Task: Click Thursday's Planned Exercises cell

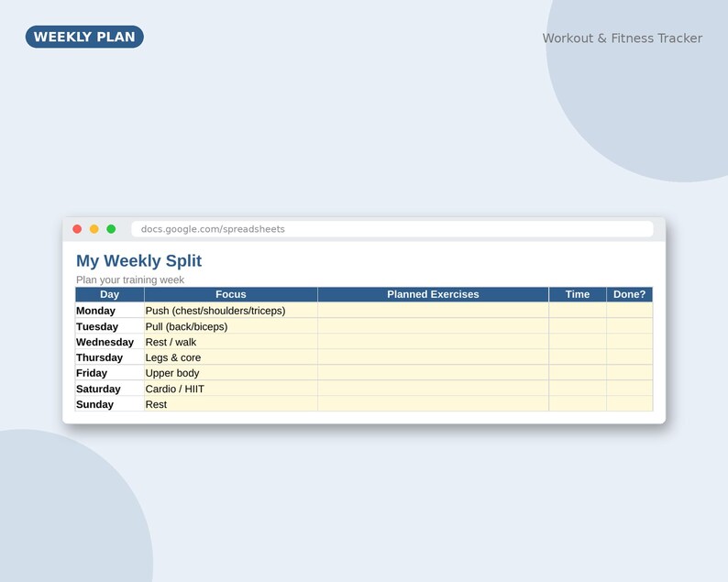Action: (x=433, y=357)
